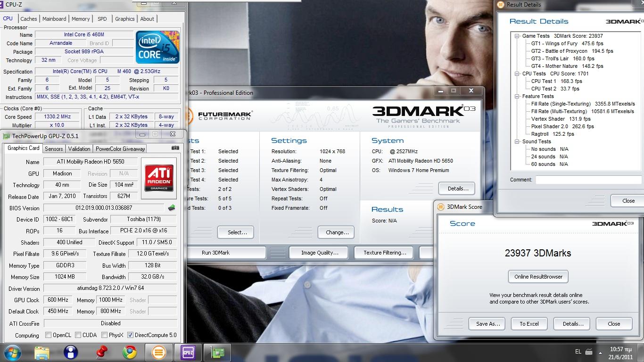Select the CPU Test 2 result row

555,89
